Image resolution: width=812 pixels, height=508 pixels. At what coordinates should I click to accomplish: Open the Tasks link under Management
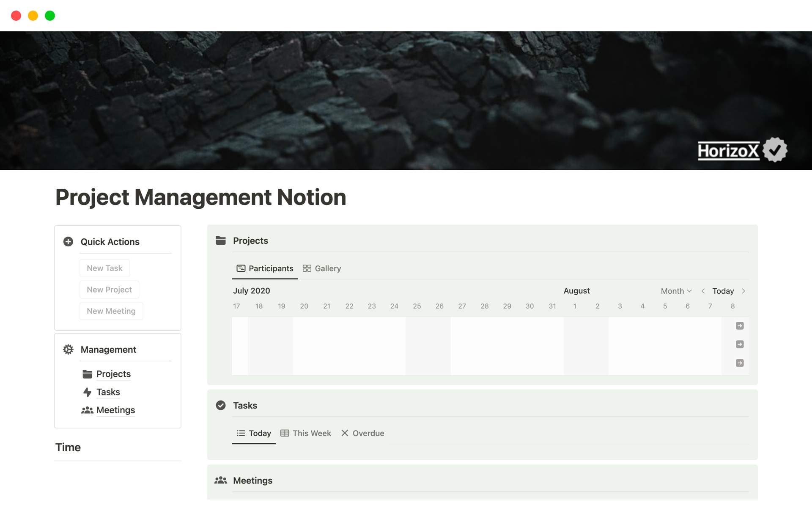click(108, 392)
